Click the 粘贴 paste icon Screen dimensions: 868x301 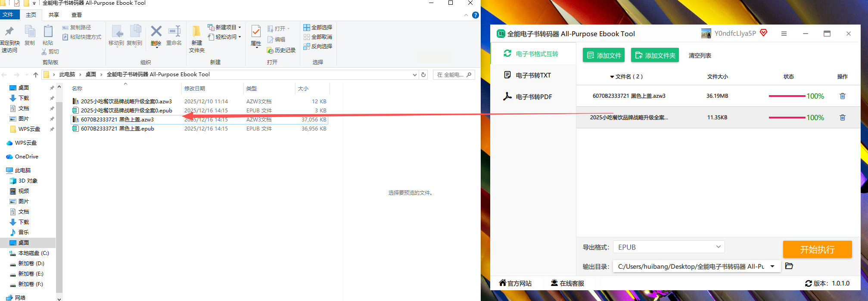[48, 32]
